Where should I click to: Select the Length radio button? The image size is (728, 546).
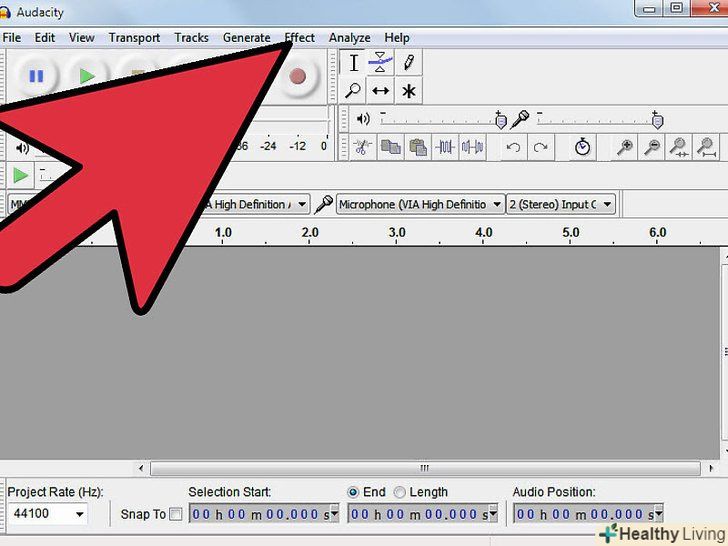point(400,492)
